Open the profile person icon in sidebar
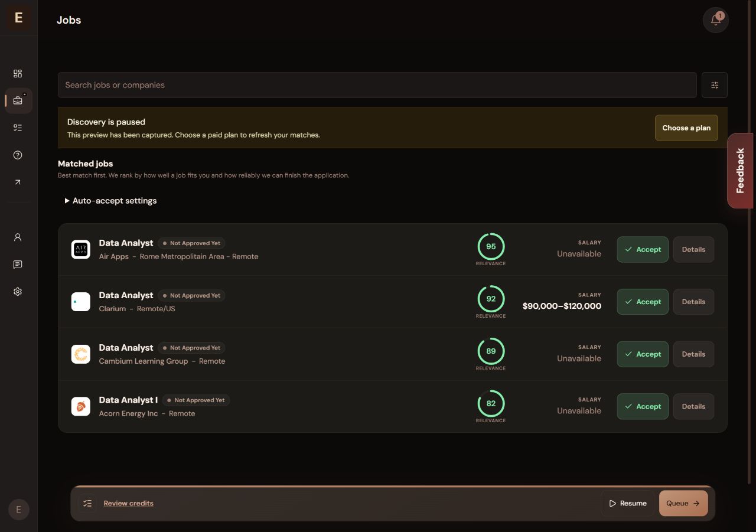This screenshot has width=756, height=532. point(18,237)
